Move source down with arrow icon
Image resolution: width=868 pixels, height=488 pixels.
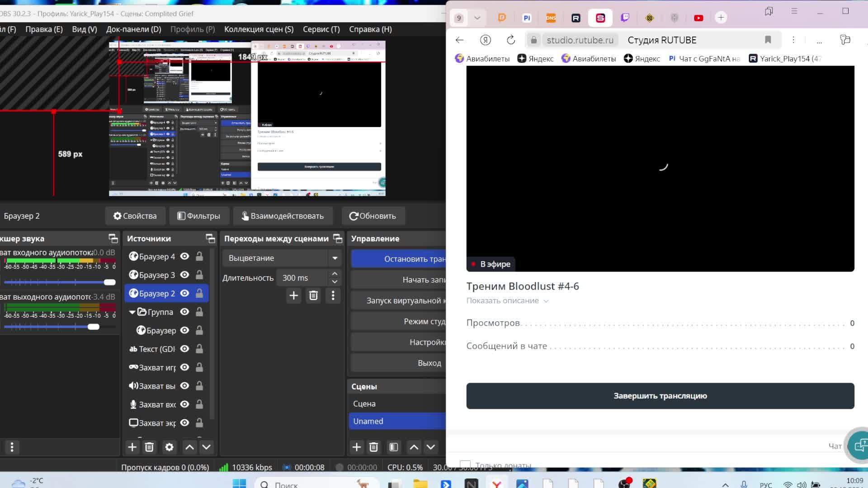click(206, 447)
